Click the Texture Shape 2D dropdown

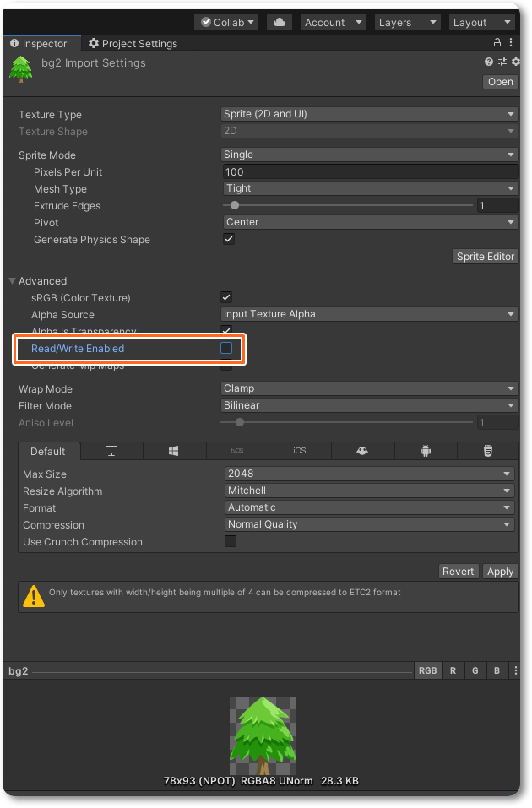[369, 131]
